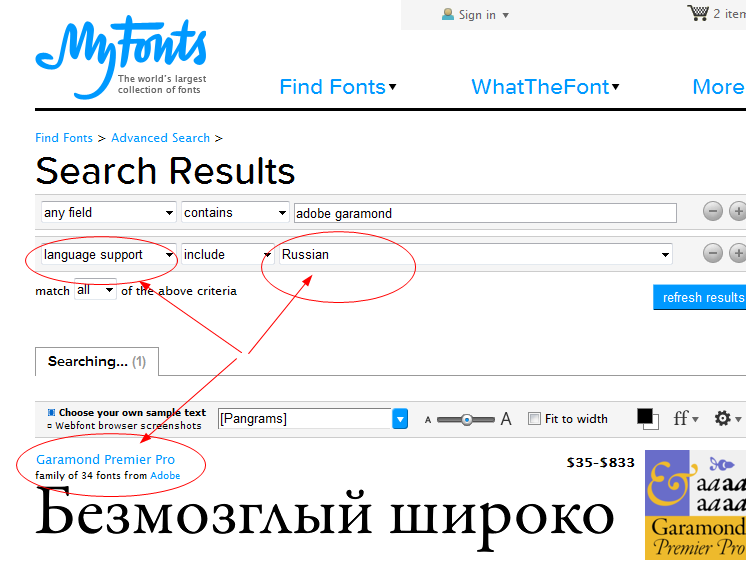Image resolution: width=746 pixels, height=586 pixels.
Task: Open the WhatTheFont navigation menu
Action: (545, 87)
